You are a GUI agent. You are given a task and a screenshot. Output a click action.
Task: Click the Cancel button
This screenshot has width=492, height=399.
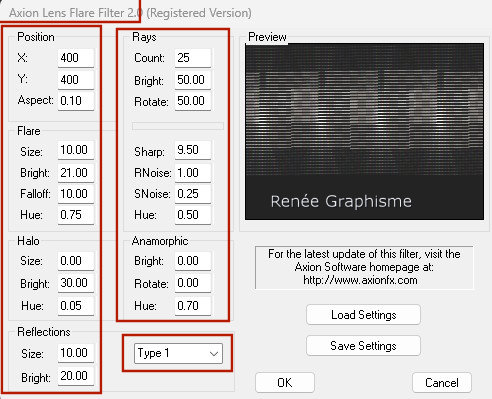[x=442, y=383]
